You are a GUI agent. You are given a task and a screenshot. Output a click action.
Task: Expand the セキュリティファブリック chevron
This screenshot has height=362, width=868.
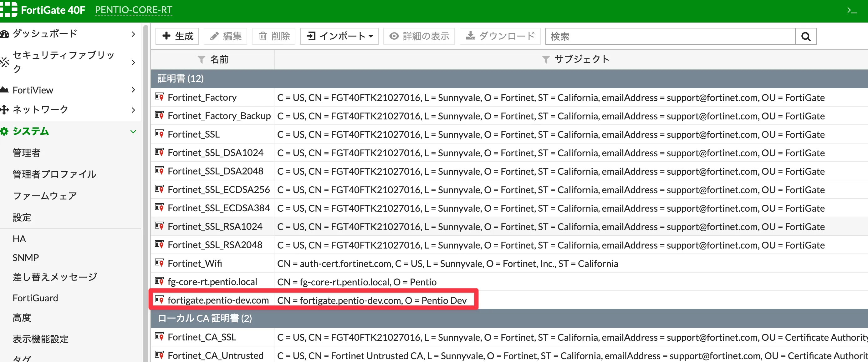tap(133, 62)
